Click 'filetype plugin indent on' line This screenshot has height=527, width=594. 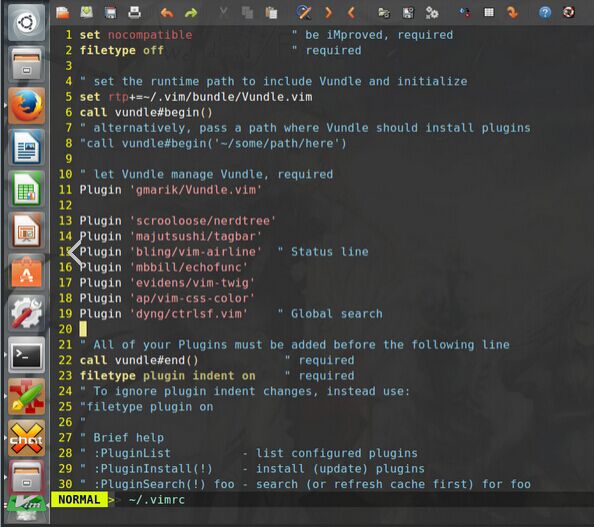[x=167, y=376]
